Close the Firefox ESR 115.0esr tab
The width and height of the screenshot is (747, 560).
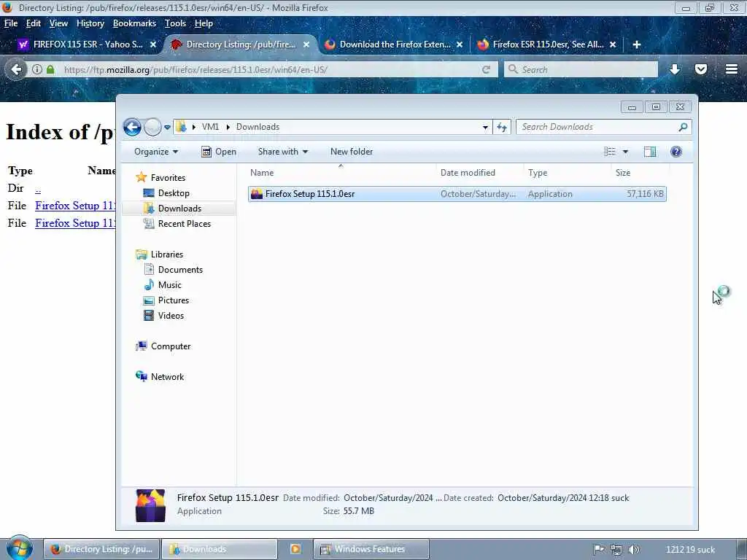613,44
